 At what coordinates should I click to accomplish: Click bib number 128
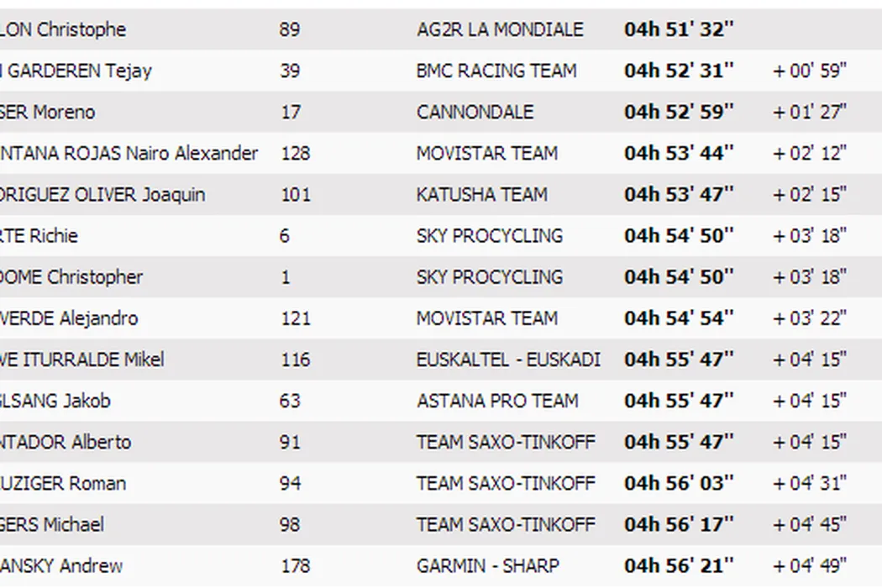click(295, 153)
